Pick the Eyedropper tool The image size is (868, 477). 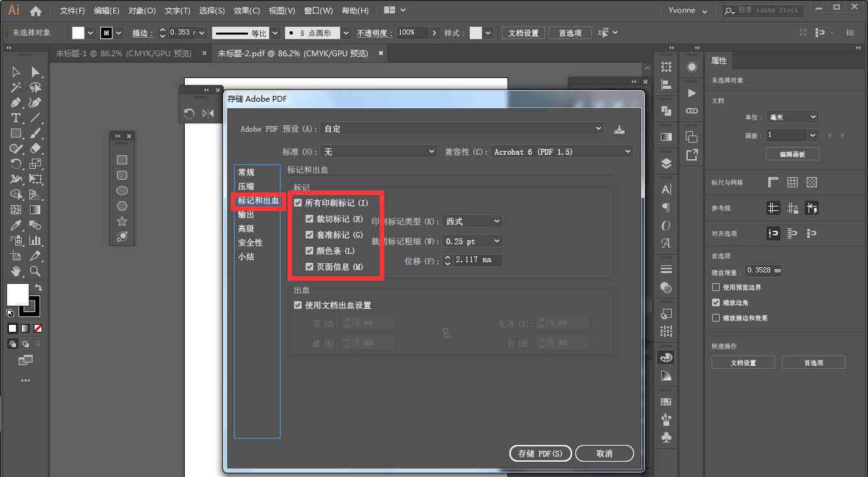(16, 225)
